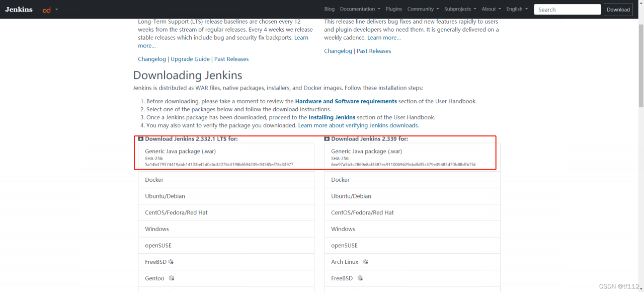The width and height of the screenshot is (644, 292).
Task: Open the Community dropdown
Action: [423, 9]
